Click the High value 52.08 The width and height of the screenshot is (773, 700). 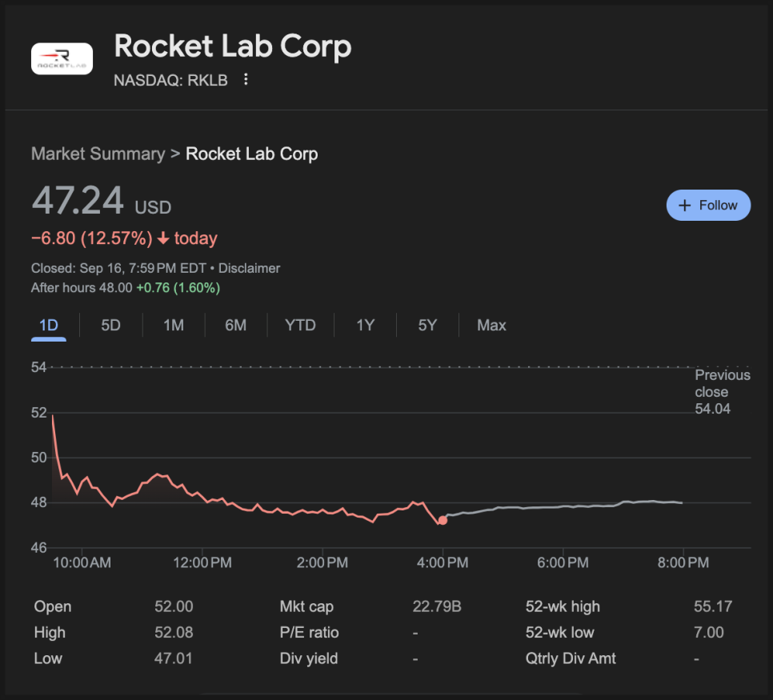tap(174, 633)
